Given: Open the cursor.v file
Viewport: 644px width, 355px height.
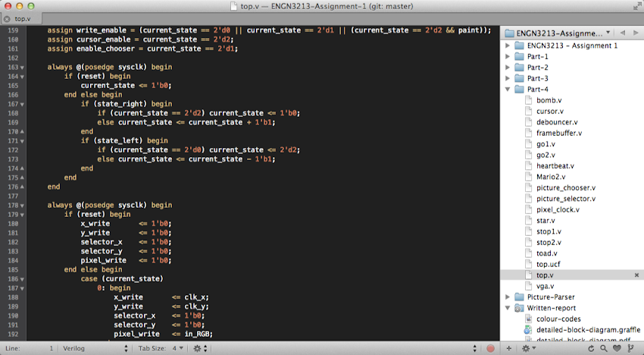Looking at the screenshot, I should point(549,111).
